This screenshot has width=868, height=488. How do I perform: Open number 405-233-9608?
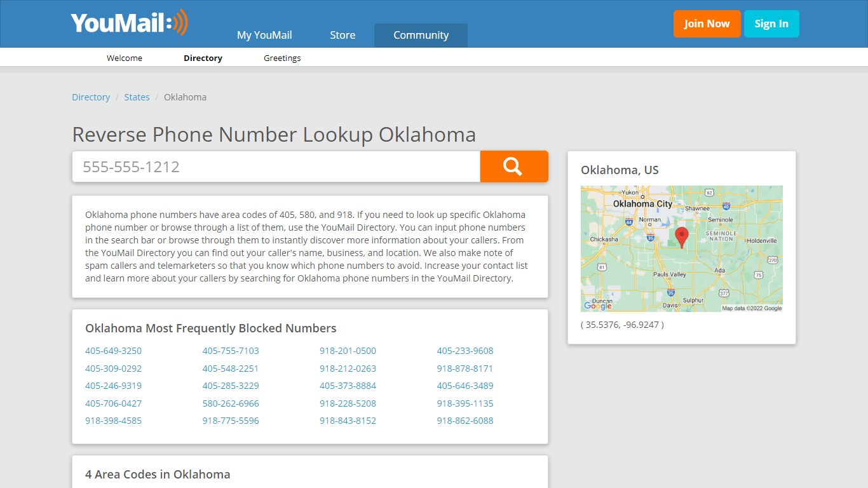point(465,351)
